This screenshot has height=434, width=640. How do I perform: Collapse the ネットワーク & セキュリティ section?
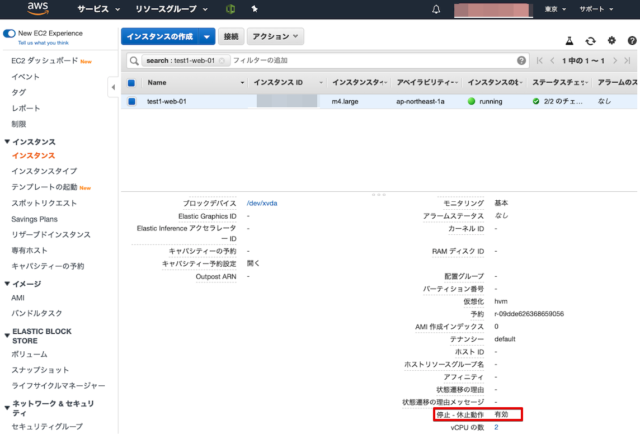(x=7, y=408)
